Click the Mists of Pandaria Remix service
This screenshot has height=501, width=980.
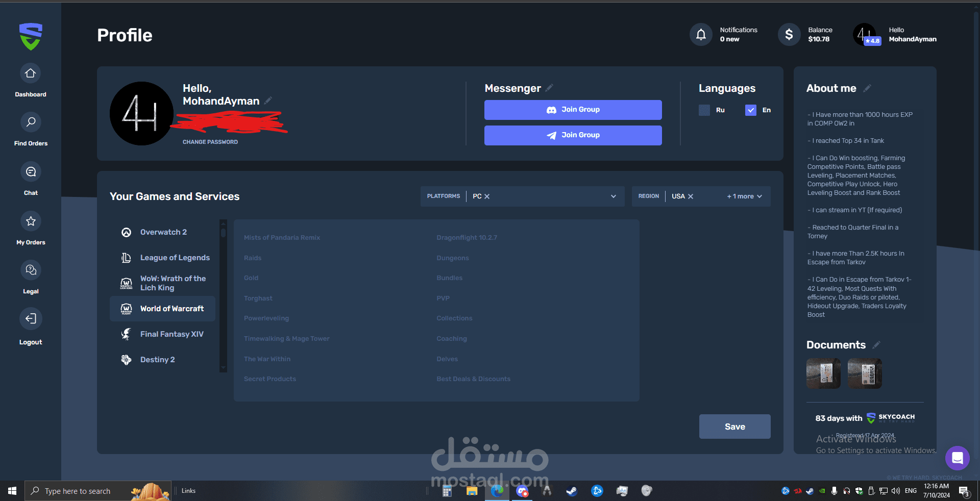(x=282, y=238)
